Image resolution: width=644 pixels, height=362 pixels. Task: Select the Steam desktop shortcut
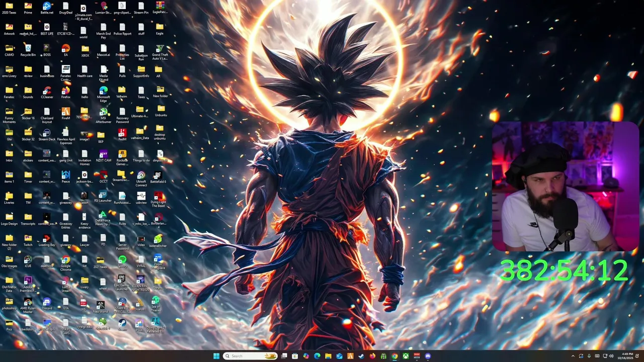coord(122,324)
